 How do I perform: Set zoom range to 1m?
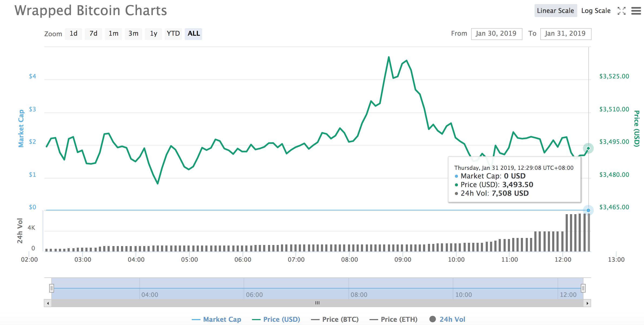click(113, 34)
